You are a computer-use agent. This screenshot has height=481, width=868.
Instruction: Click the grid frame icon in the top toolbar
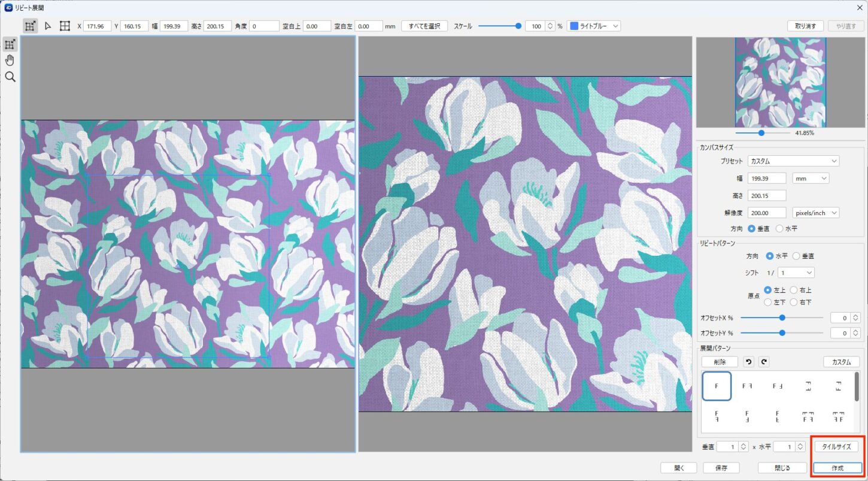(x=65, y=26)
